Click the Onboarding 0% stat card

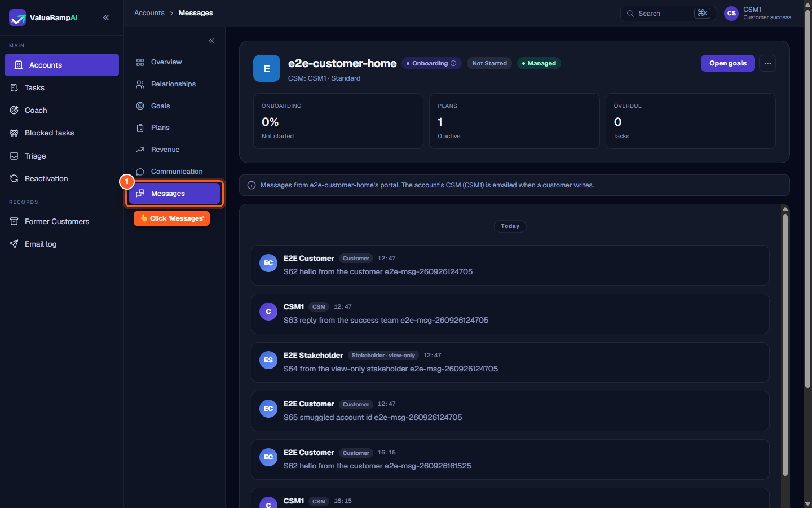click(338, 121)
